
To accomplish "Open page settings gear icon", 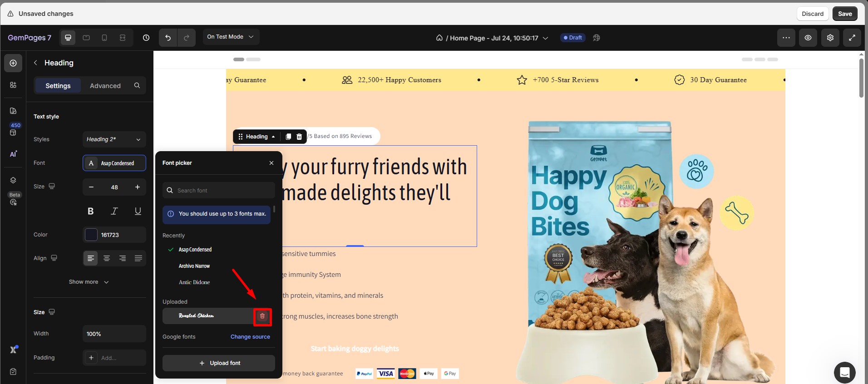I will click(x=830, y=38).
